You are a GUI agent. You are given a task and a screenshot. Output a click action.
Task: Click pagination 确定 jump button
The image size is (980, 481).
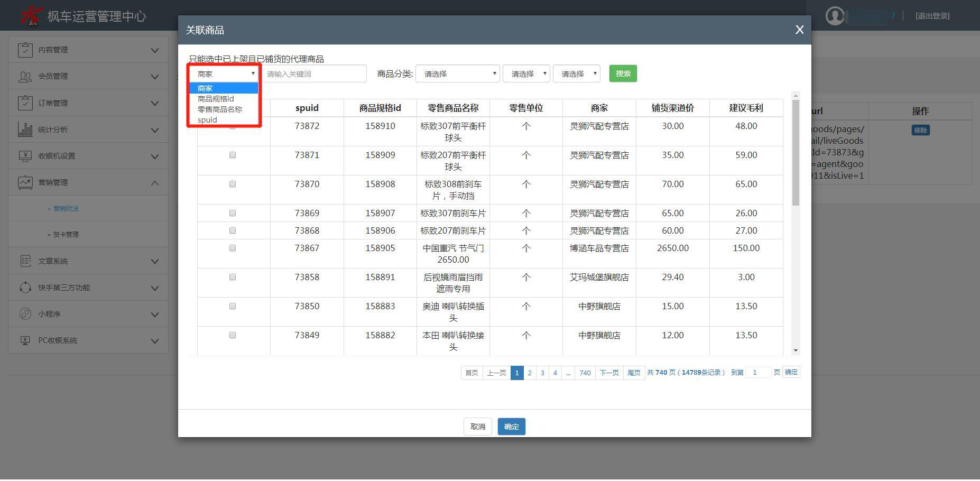(x=791, y=372)
